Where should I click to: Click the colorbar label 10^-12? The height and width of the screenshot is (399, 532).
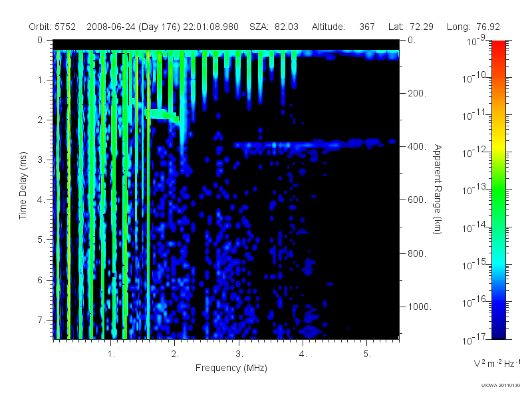pos(475,152)
